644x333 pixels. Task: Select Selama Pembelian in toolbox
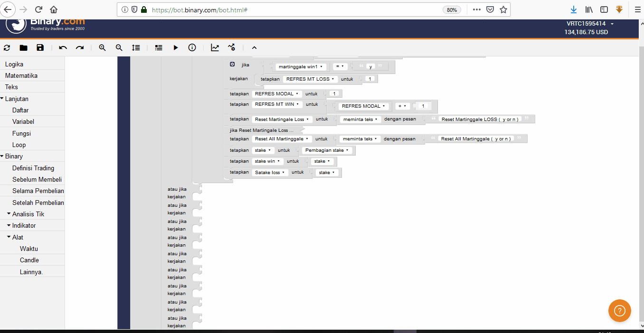[x=32, y=191]
